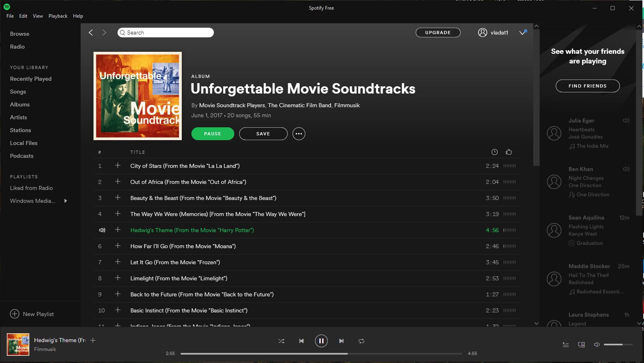Image resolution: width=644 pixels, height=363 pixels.
Task: Add City of Stars to library
Action: tap(118, 165)
